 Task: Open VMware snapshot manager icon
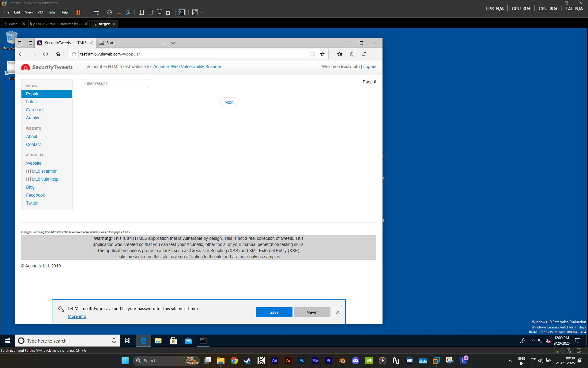128,12
